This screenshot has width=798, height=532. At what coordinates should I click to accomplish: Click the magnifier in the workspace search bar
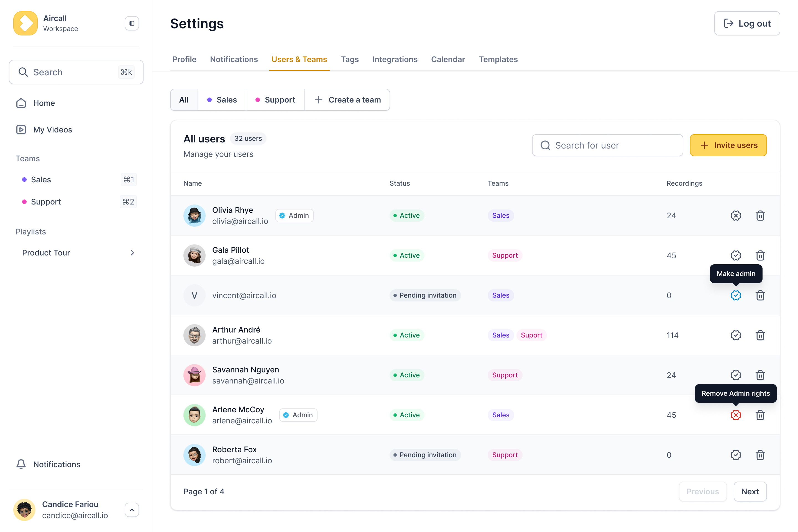pyautogui.click(x=23, y=72)
